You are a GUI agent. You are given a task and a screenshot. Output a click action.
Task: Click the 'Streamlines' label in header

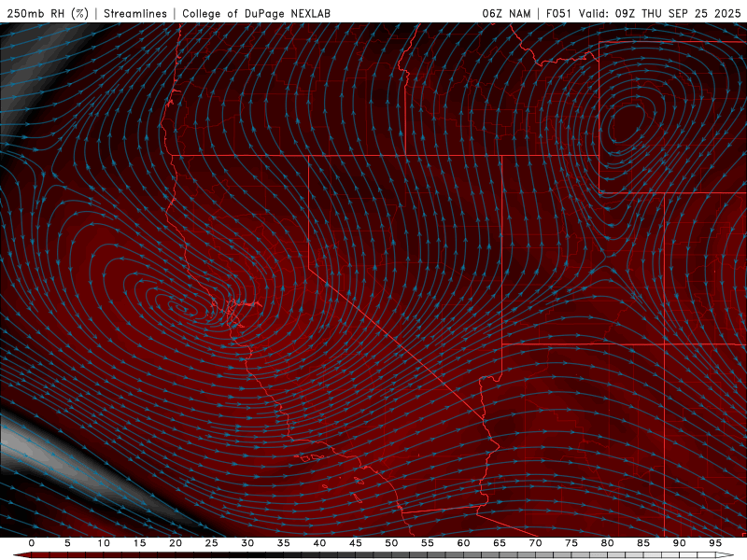pyautogui.click(x=135, y=13)
